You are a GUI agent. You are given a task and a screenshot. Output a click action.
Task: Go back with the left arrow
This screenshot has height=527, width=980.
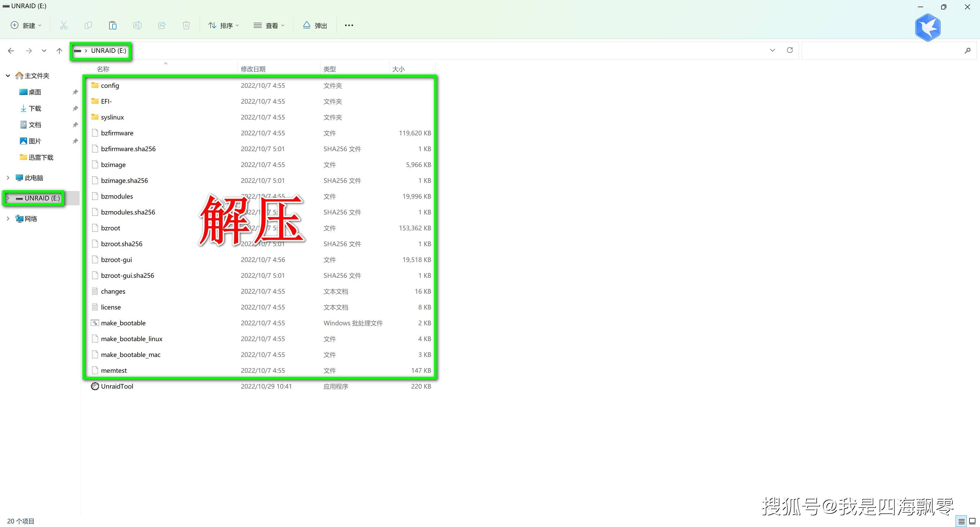click(x=11, y=51)
